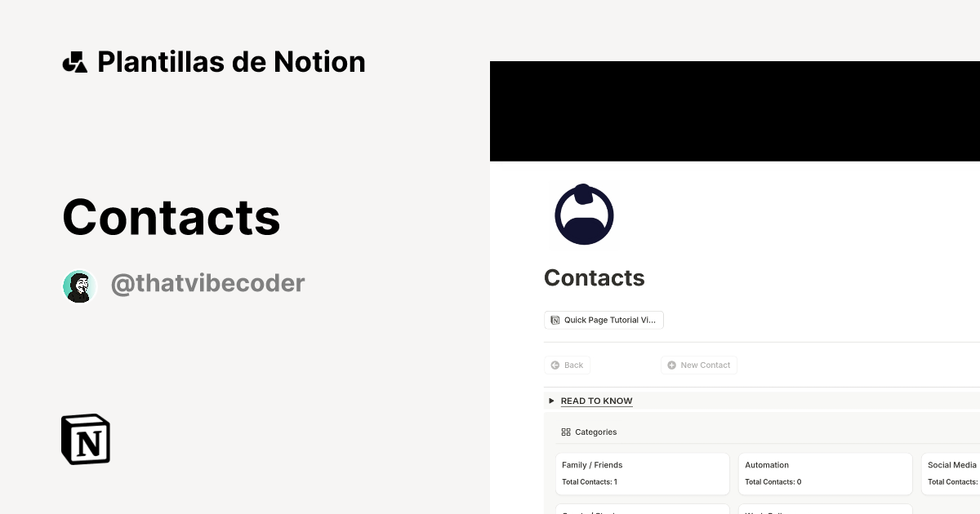Click the Notion logo in bottom left corner

(85, 439)
